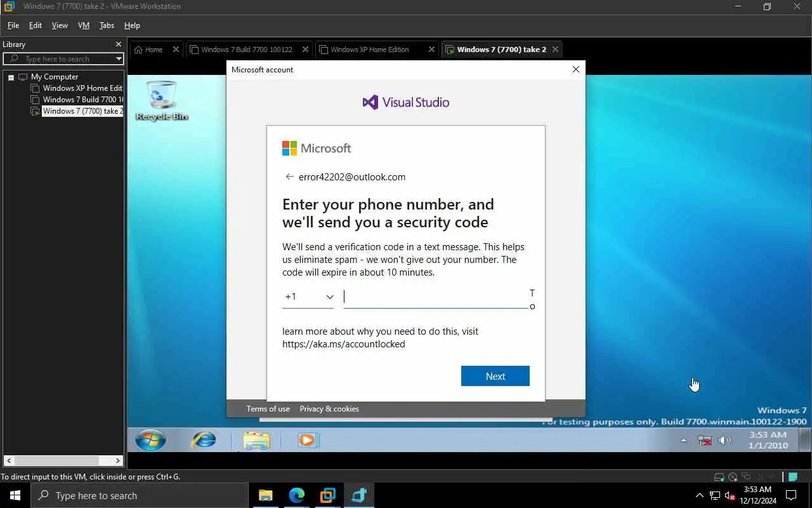Open Visual Studio on host taskbar

tap(359, 495)
